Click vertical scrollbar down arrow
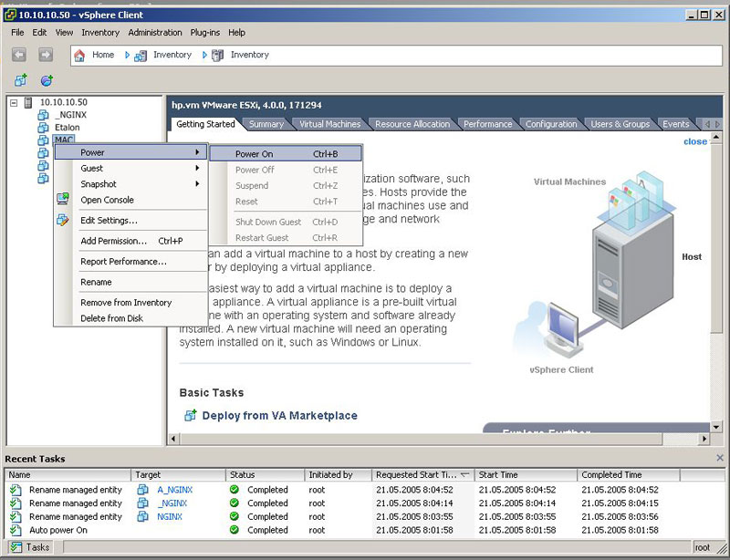730x560 pixels. pos(716,427)
